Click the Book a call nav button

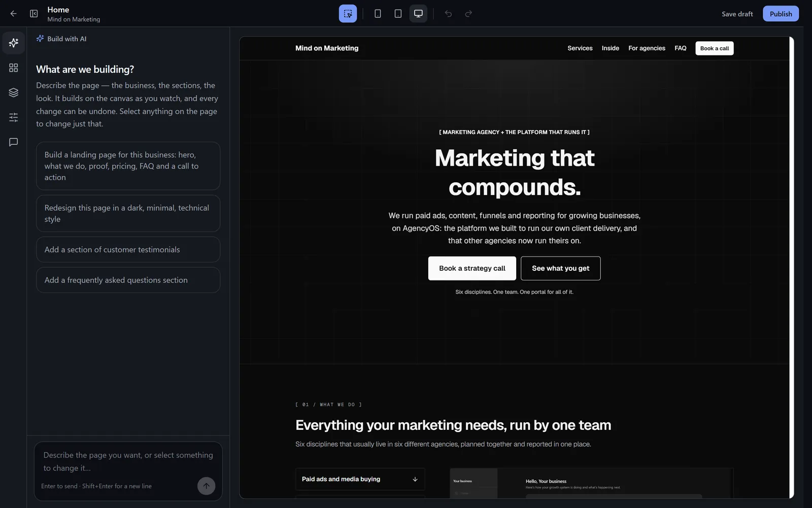tap(714, 48)
